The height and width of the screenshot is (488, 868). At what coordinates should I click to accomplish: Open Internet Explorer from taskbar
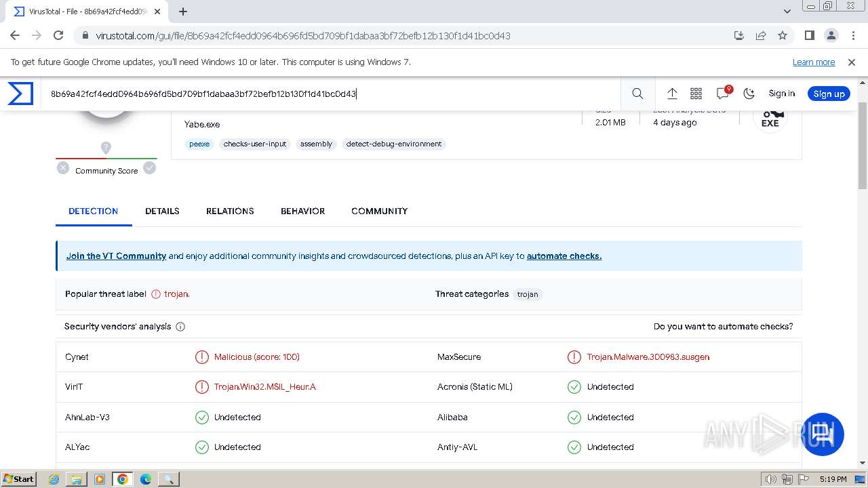click(54, 479)
